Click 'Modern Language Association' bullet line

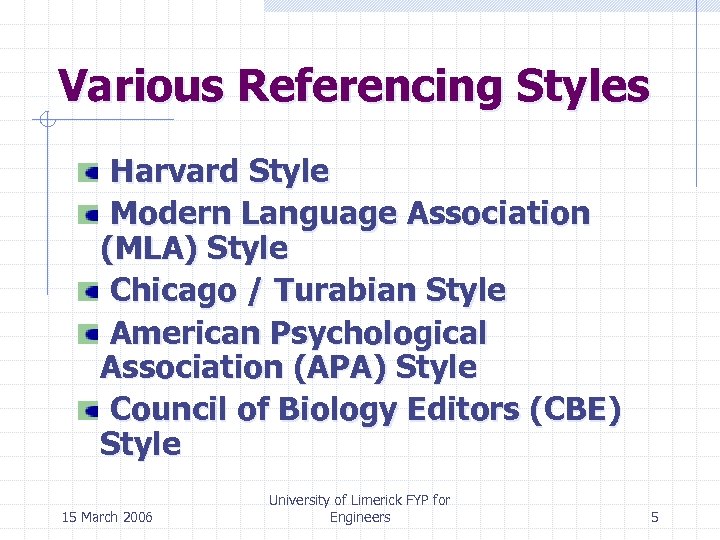[x=350, y=214]
